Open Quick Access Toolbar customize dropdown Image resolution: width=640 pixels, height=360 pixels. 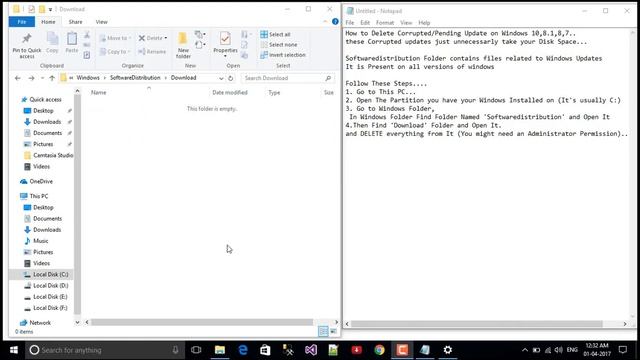pyautogui.click(x=50, y=9)
